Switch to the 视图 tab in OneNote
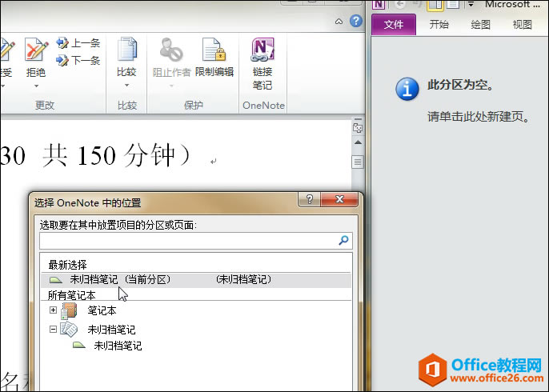 522,25
